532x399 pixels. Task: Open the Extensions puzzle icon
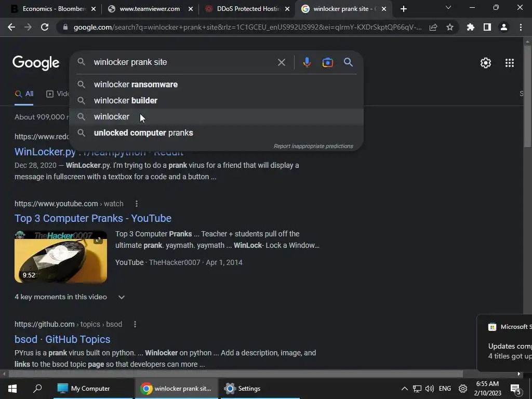[471, 27]
